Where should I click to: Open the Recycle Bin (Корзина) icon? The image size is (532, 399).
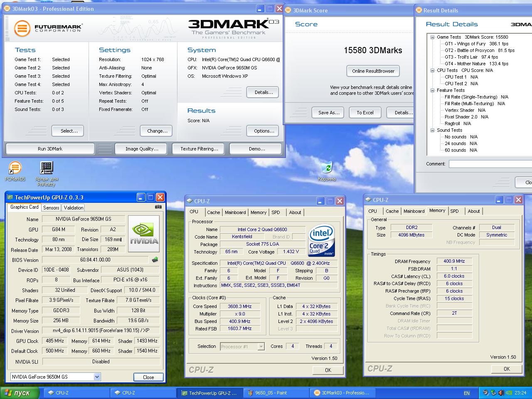(327, 168)
